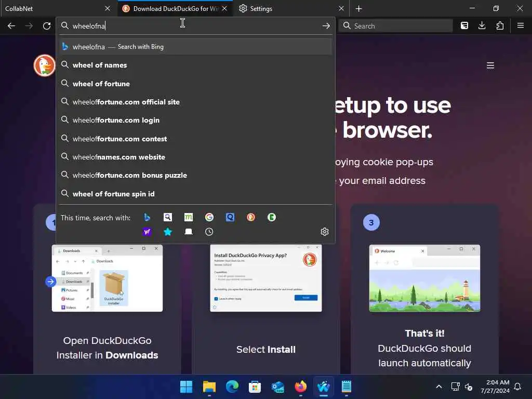This screenshot has height=399, width=532.
Task: Click in the address bar text 'wheelofna'
Action: pyautogui.click(x=89, y=26)
